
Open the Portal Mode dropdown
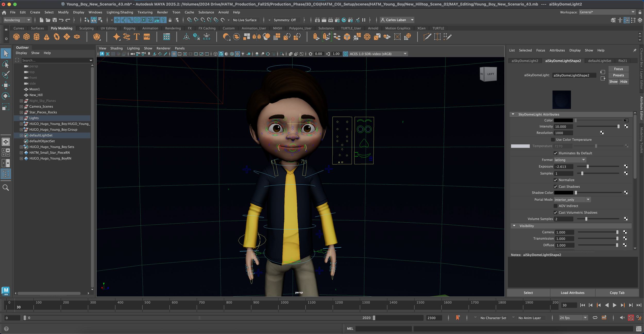pos(572,200)
